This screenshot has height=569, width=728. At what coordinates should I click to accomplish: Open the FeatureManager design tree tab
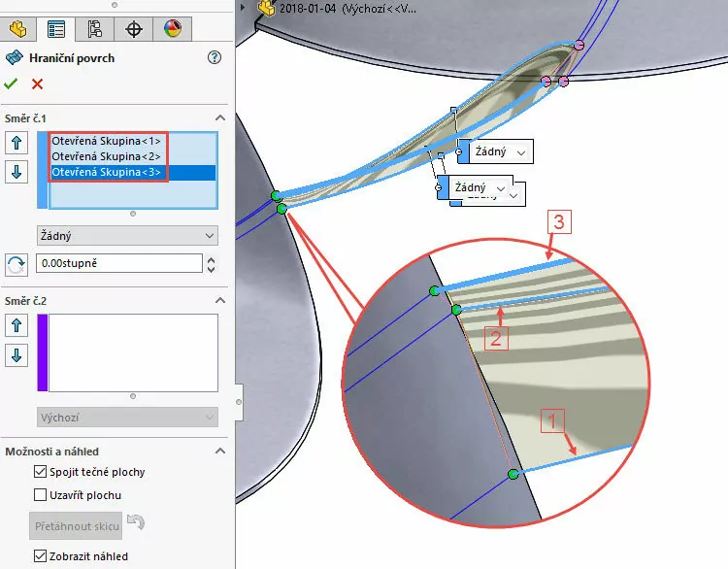tap(18, 29)
